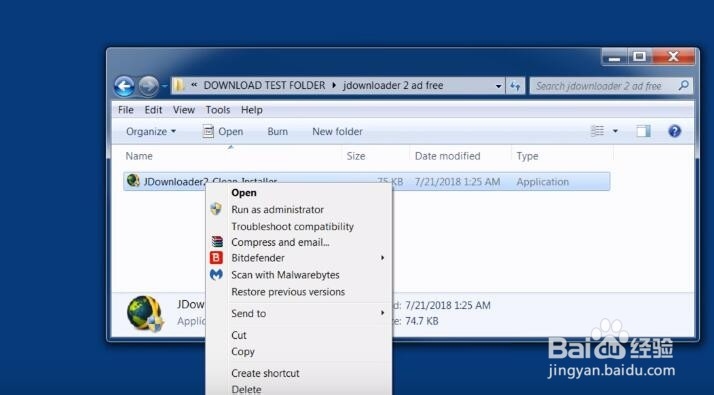Go back with the Back arrow button
This screenshot has height=395, width=714.
click(124, 86)
